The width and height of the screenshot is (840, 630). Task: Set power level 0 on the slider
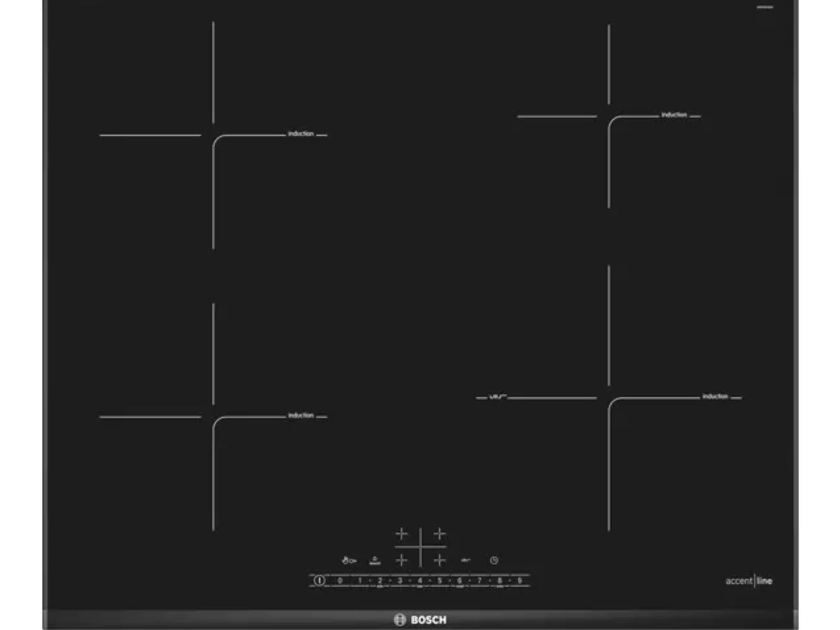(x=340, y=581)
